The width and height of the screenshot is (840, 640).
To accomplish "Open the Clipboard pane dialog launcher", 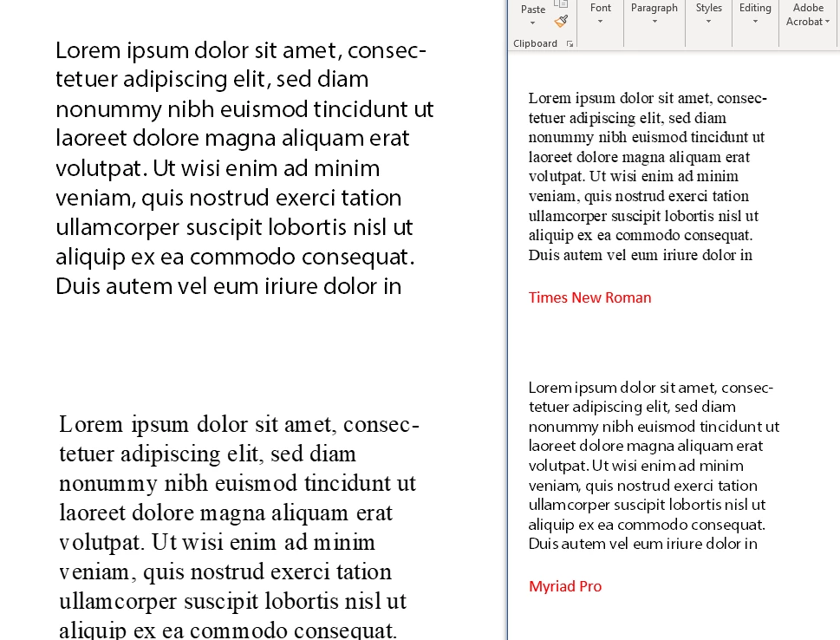I will (570, 44).
